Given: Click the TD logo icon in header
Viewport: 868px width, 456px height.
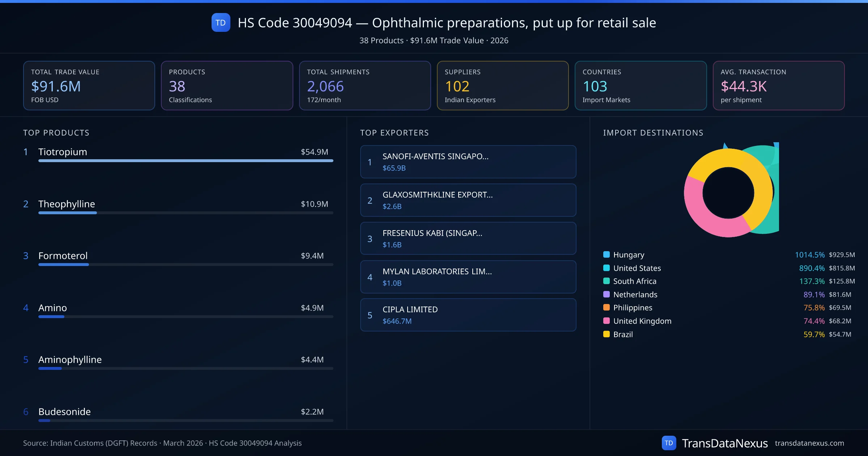Looking at the screenshot, I should click(221, 23).
